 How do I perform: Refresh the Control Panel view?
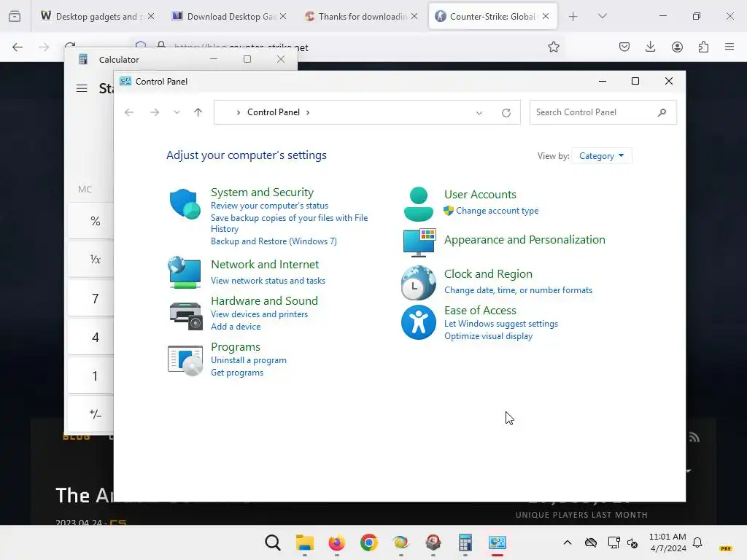pyautogui.click(x=506, y=113)
